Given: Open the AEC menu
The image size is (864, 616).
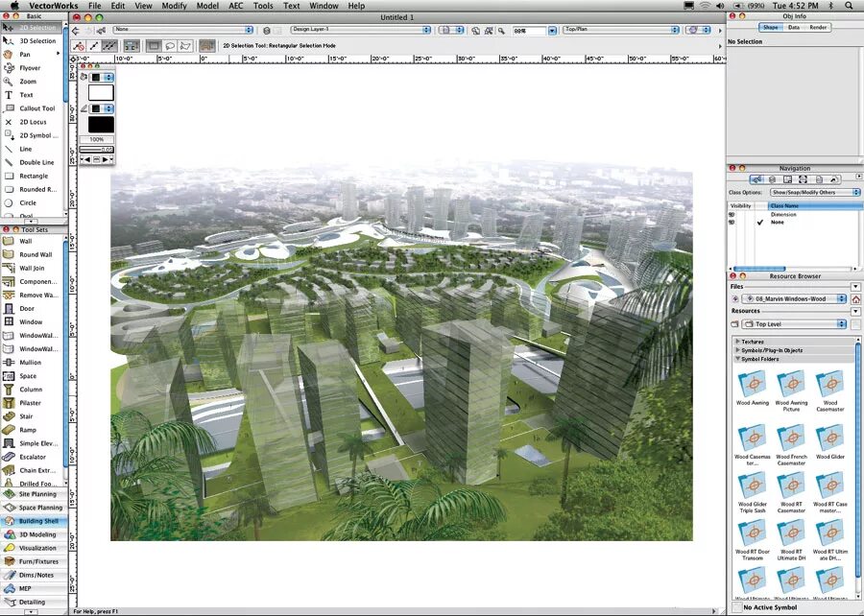Looking at the screenshot, I should pos(236,6).
